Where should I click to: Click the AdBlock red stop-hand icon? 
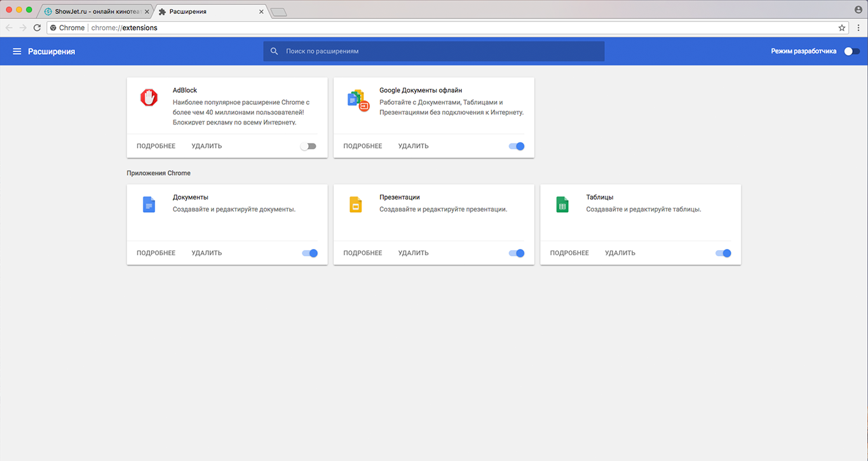(x=149, y=97)
